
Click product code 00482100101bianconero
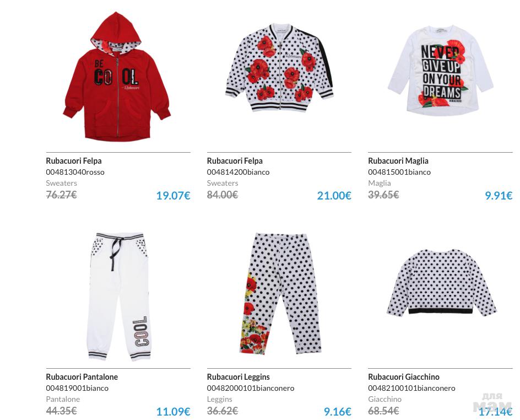(x=411, y=388)
